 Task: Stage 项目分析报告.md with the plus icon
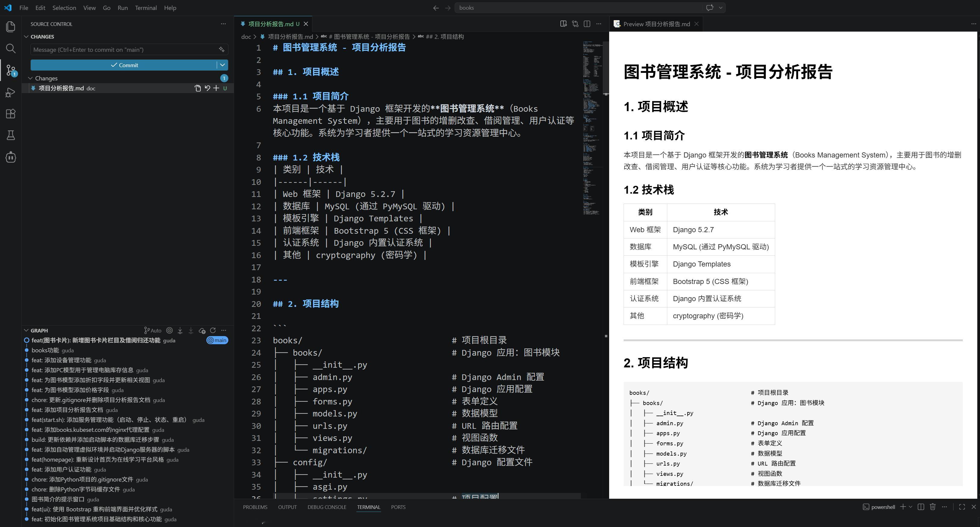[x=216, y=88]
